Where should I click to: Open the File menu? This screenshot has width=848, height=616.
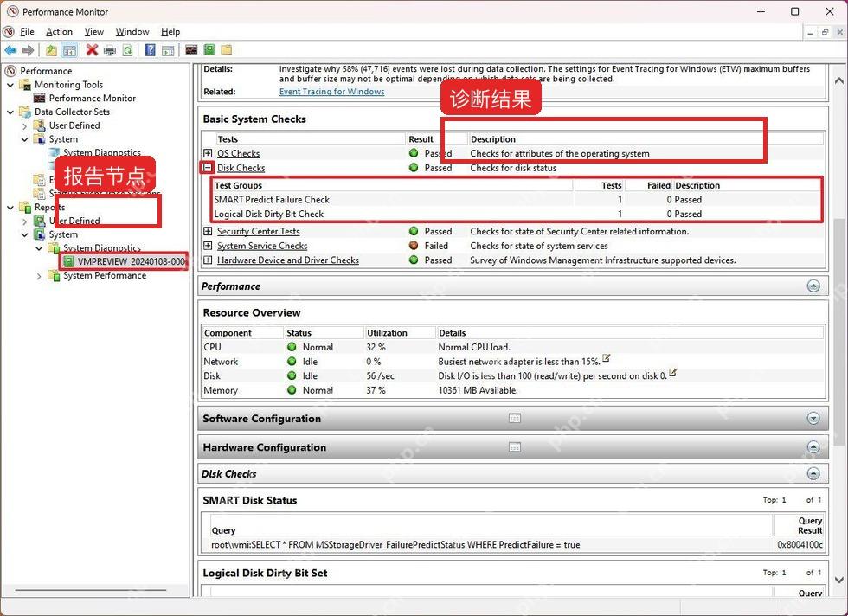[27, 32]
